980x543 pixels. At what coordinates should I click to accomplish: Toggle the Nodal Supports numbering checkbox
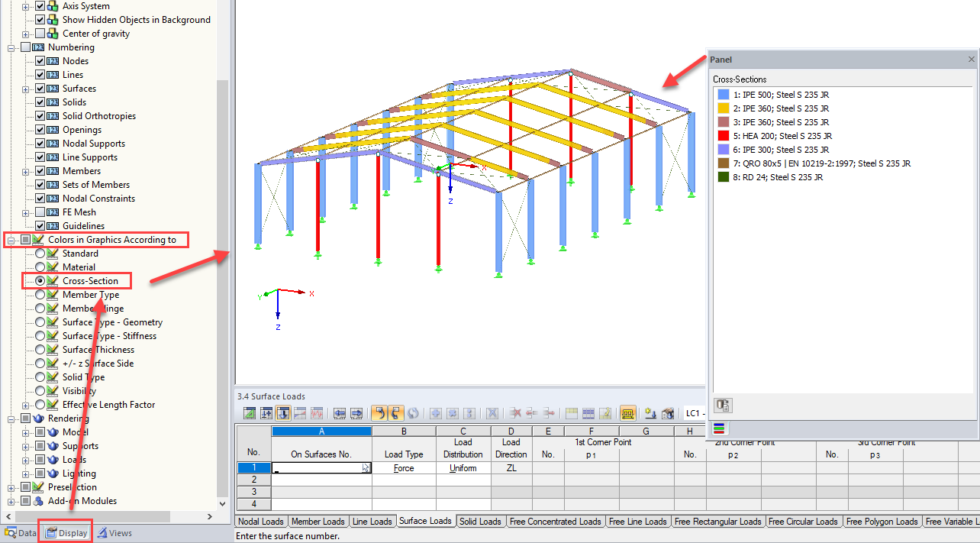[x=40, y=144]
